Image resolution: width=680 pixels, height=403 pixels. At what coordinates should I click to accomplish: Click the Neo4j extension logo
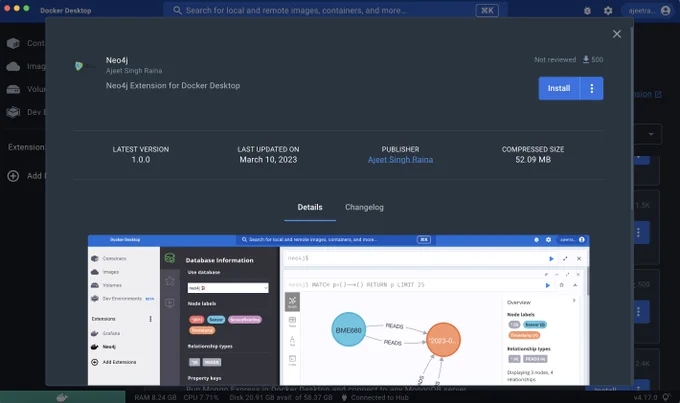[x=83, y=66]
